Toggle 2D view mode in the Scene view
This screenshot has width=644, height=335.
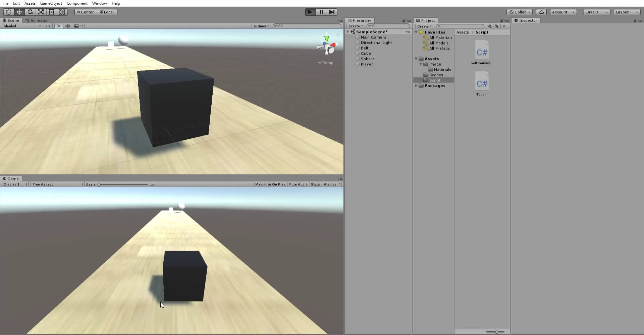[x=48, y=26]
